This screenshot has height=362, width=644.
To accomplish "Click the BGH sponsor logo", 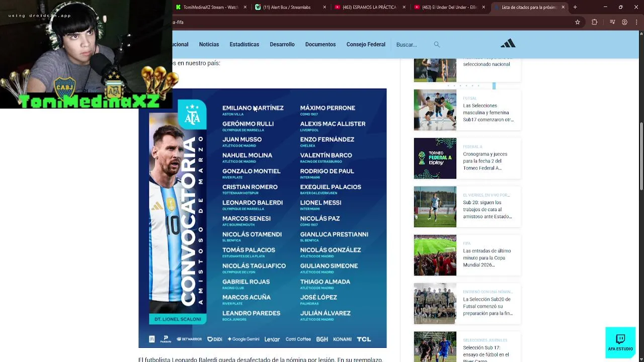I will (322, 339).
